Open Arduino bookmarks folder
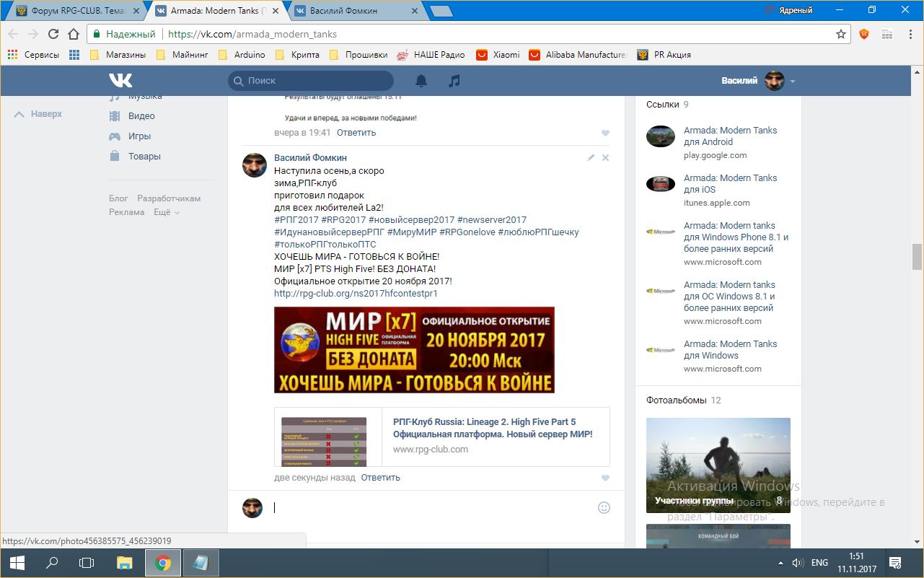The width and height of the screenshot is (924, 578). [x=242, y=55]
